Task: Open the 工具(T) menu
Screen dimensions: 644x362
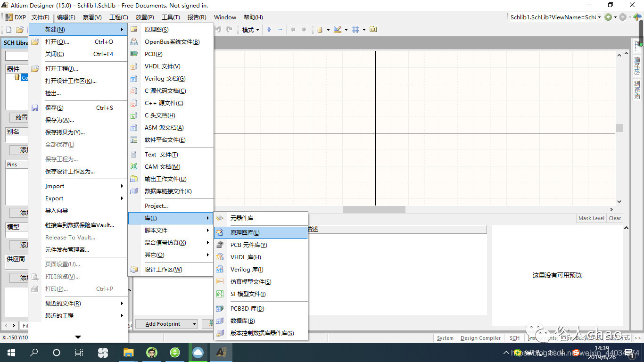Action: pyautogui.click(x=171, y=17)
